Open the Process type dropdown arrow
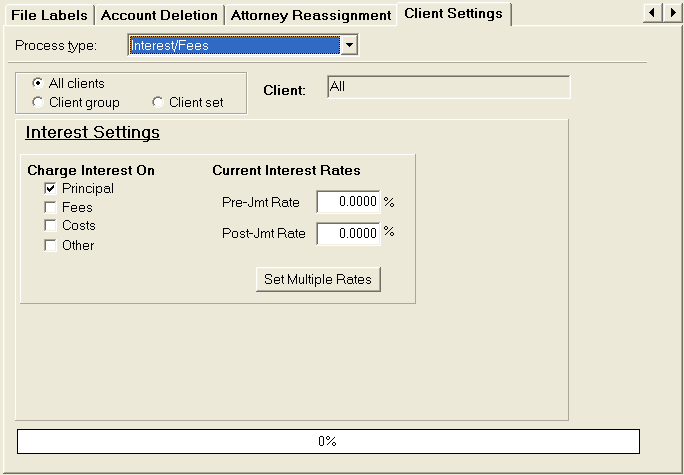684x475 pixels. (348, 45)
